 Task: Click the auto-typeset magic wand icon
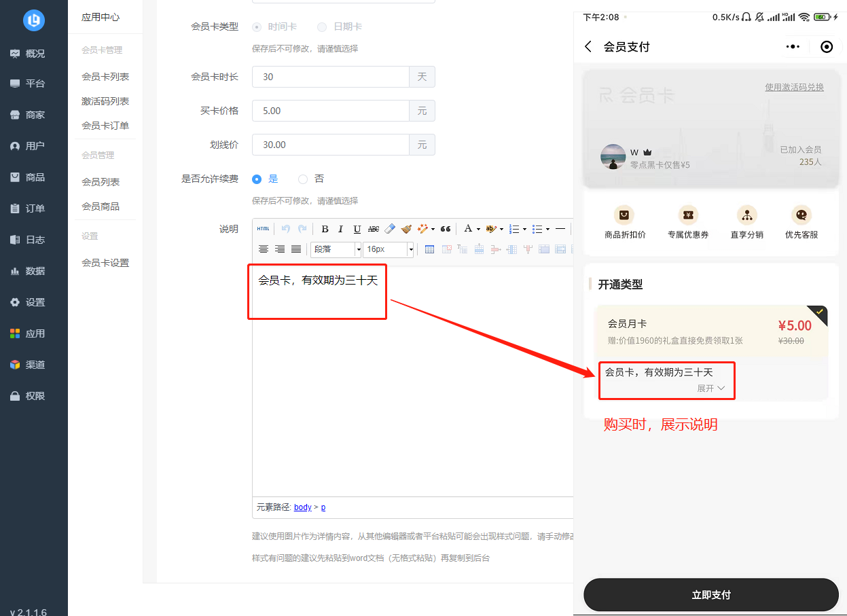(x=423, y=229)
